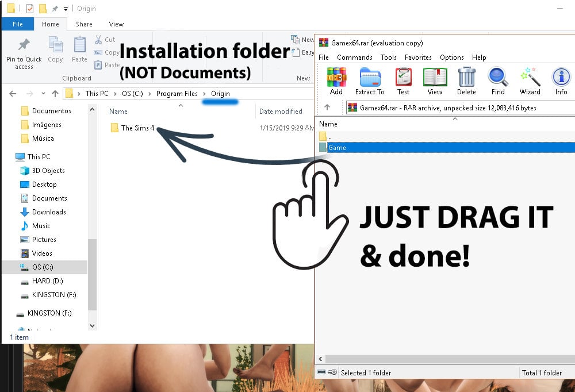
Task: Open the Imágenes folder in sidebar
Action: click(x=41, y=125)
